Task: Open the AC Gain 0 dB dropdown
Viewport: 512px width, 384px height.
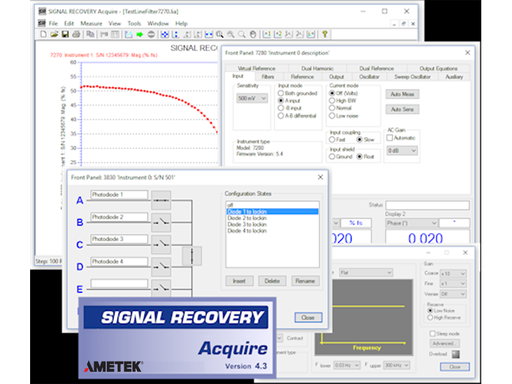Action: (402, 151)
